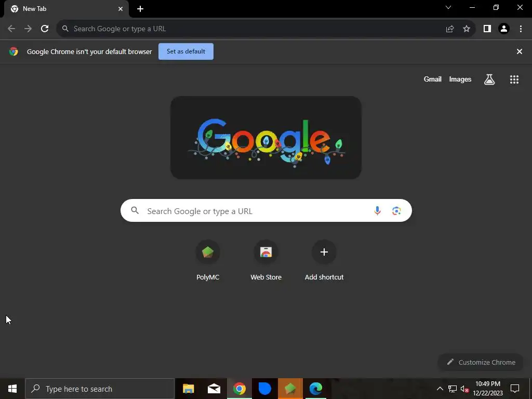Viewport: 532px width, 399px height.
Task: Go forward with the right arrow
Action: click(x=28, y=29)
